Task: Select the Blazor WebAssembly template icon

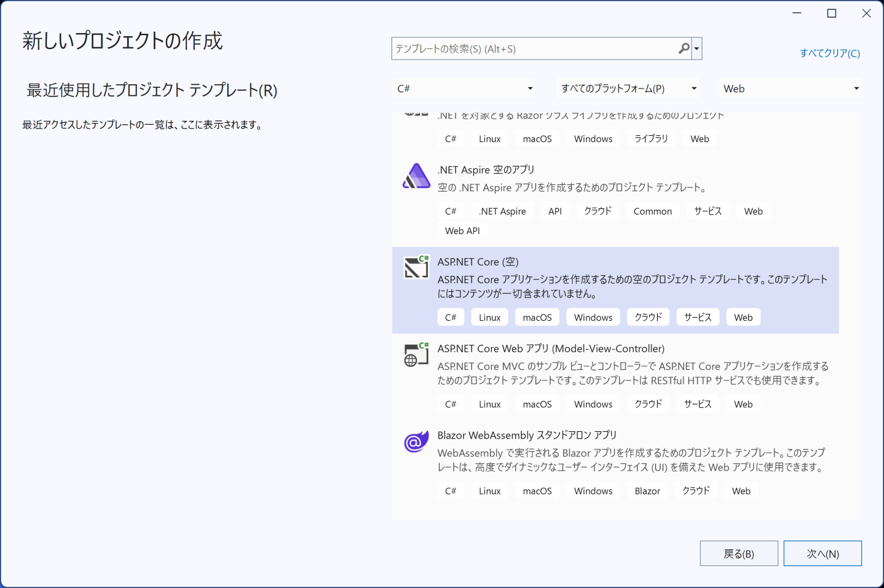Action: (416, 441)
